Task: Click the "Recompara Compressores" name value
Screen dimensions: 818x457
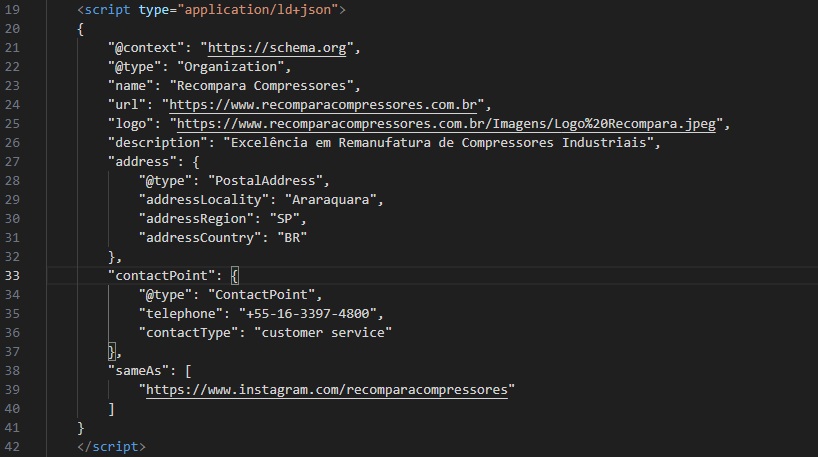Action: point(261,86)
